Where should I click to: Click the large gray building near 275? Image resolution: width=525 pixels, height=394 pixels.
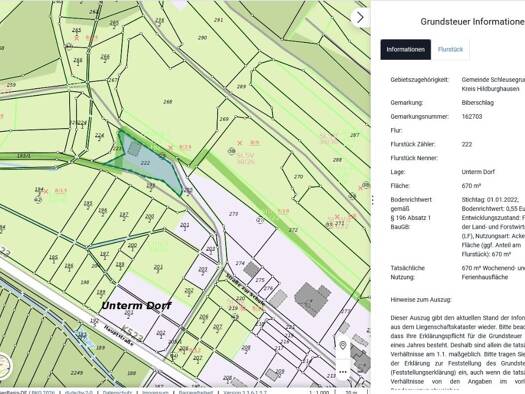pyautogui.click(x=312, y=299)
